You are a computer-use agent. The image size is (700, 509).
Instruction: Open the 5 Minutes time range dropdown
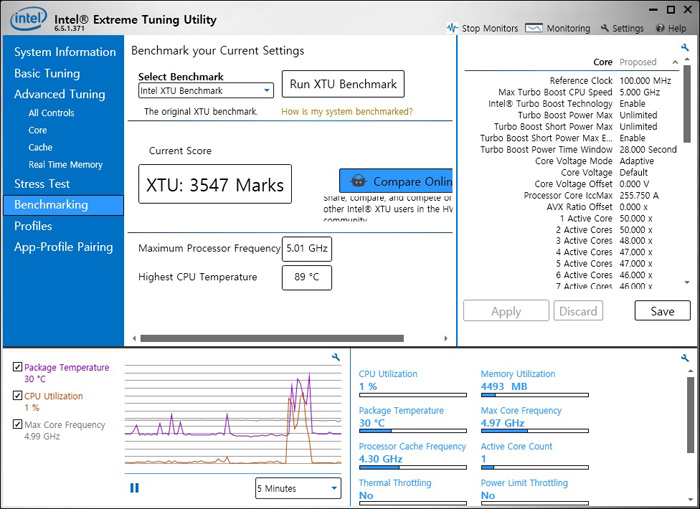(298, 488)
